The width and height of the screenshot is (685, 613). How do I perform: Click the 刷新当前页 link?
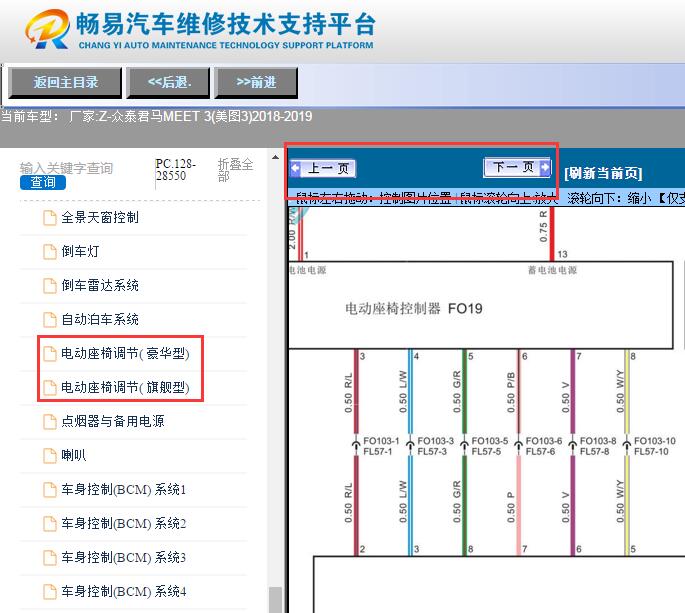tap(603, 173)
